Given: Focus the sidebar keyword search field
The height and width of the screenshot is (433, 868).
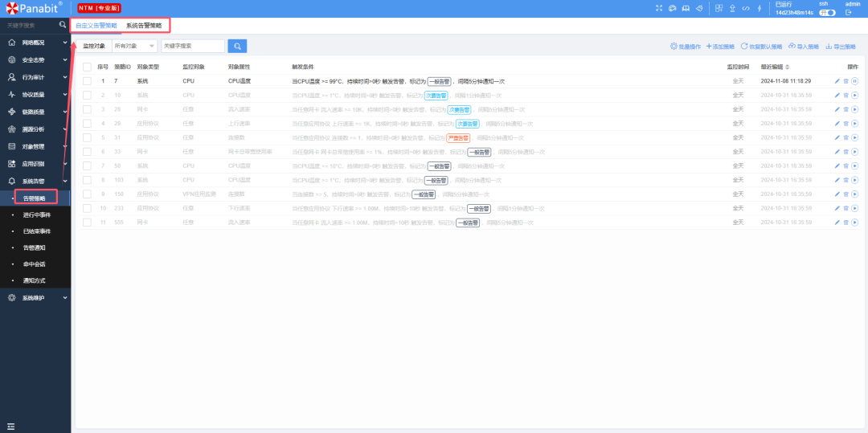Looking at the screenshot, I should 30,26.
